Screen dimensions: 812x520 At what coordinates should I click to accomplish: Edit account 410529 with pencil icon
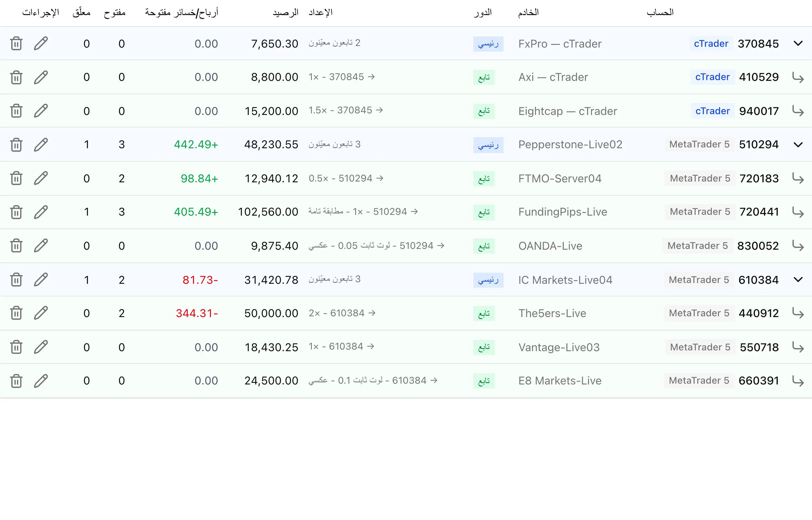coord(41,77)
